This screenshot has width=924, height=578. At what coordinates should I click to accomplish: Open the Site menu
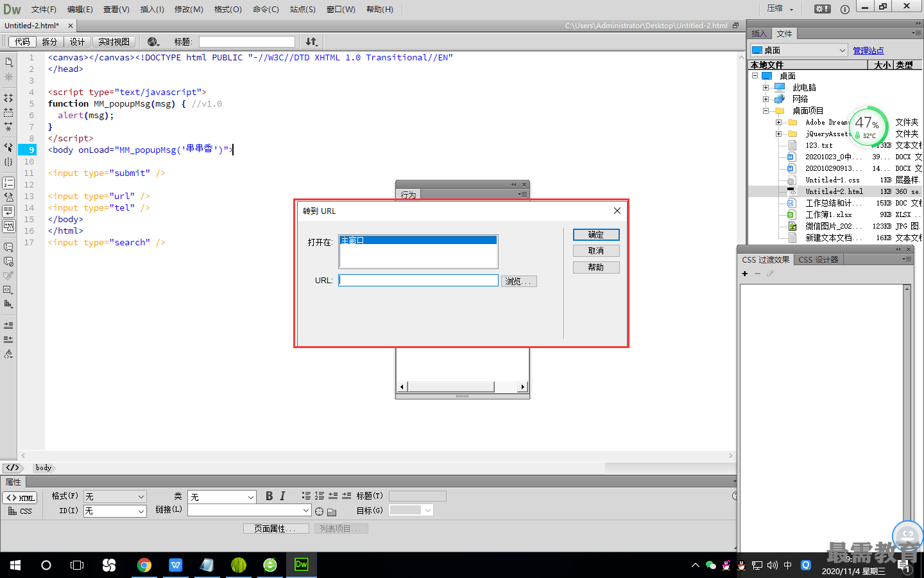(302, 9)
